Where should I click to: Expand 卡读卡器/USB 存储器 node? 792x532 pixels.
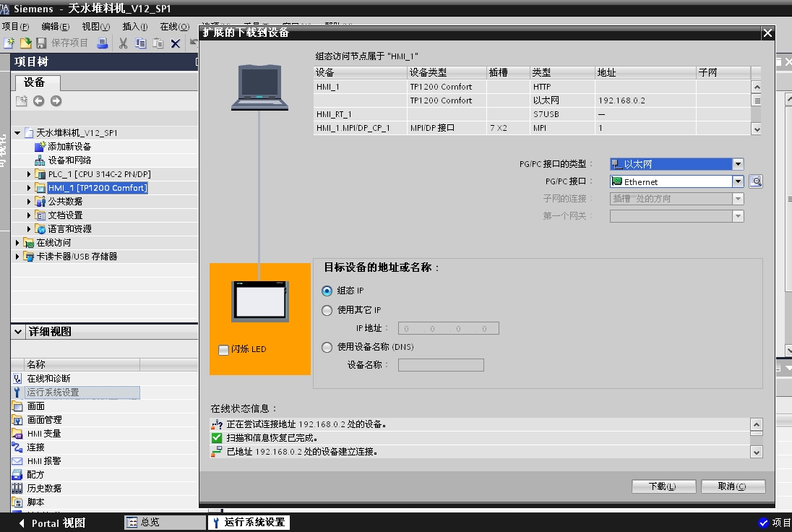(x=17, y=256)
